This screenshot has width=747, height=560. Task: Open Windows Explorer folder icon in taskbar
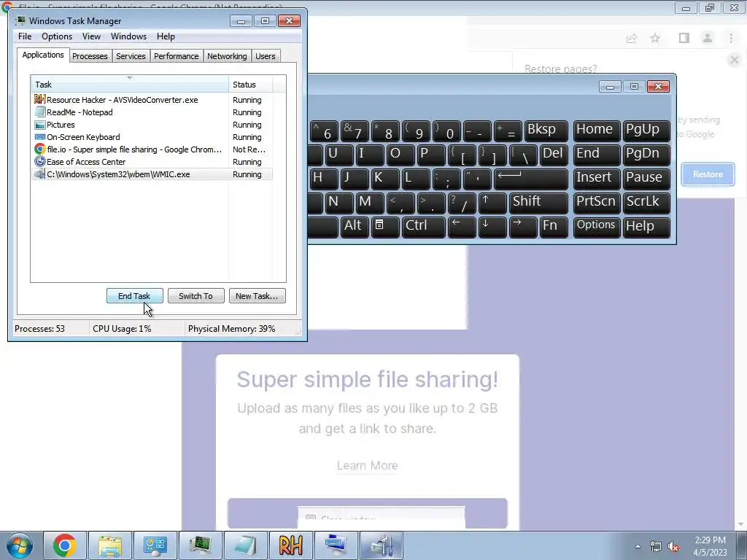pyautogui.click(x=110, y=545)
